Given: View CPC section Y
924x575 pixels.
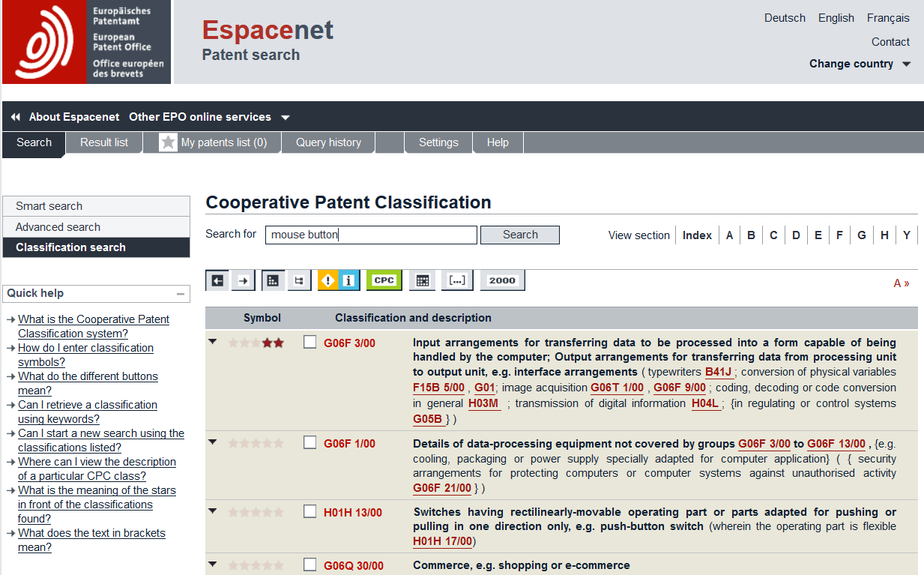Looking at the screenshot, I should pos(907,235).
